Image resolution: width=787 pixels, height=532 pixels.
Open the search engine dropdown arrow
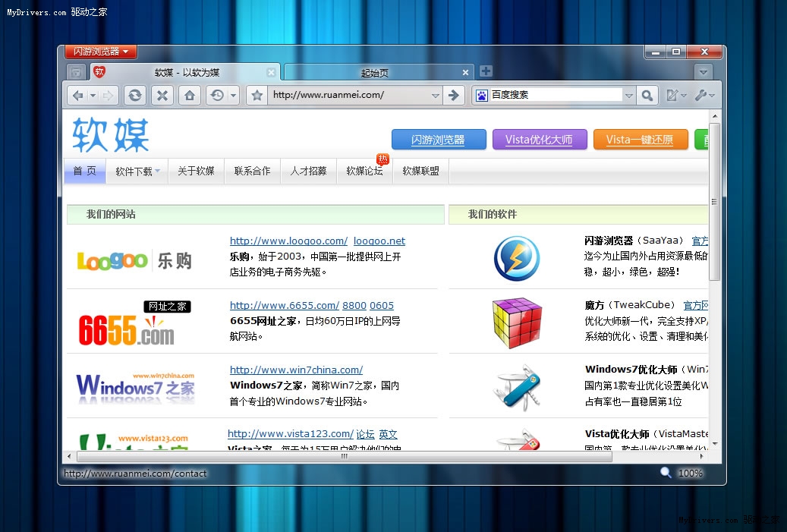(629, 96)
